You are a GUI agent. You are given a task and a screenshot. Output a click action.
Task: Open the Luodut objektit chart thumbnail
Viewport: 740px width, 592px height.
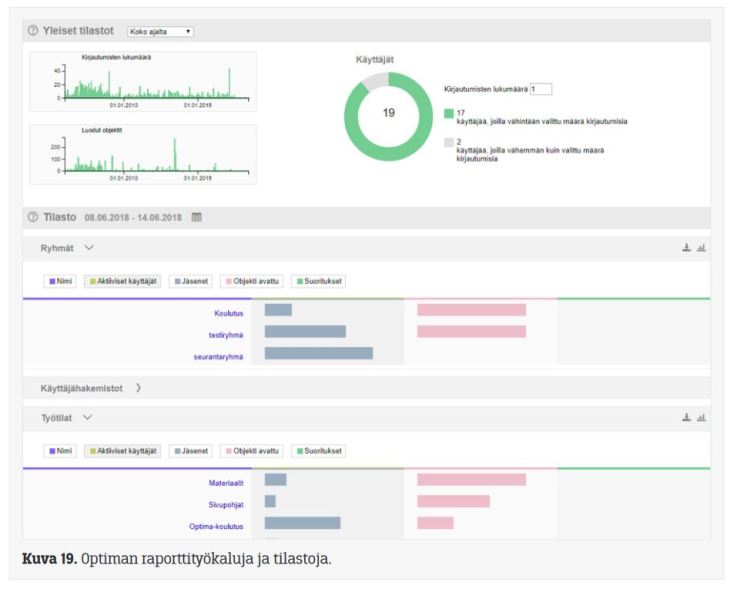[x=142, y=155]
